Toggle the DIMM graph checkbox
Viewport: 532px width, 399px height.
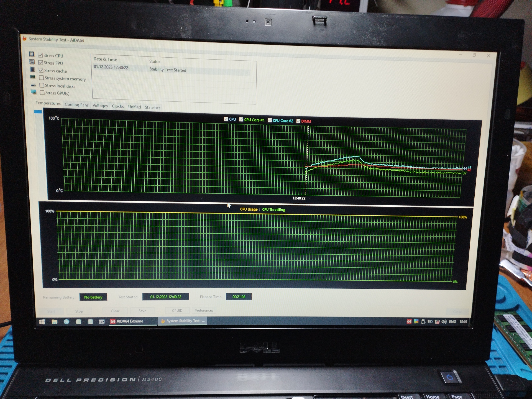[298, 121]
